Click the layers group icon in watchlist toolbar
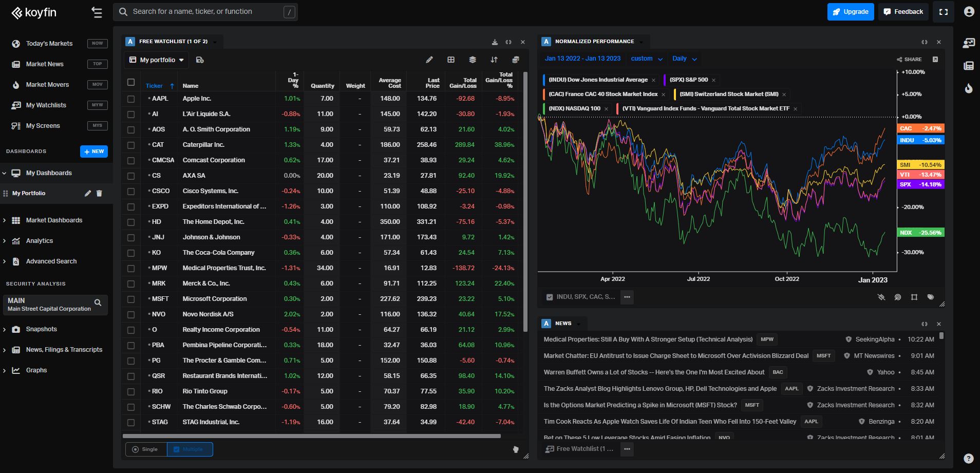Image resolution: width=980 pixels, height=473 pixels. click(x=473, y=60)
